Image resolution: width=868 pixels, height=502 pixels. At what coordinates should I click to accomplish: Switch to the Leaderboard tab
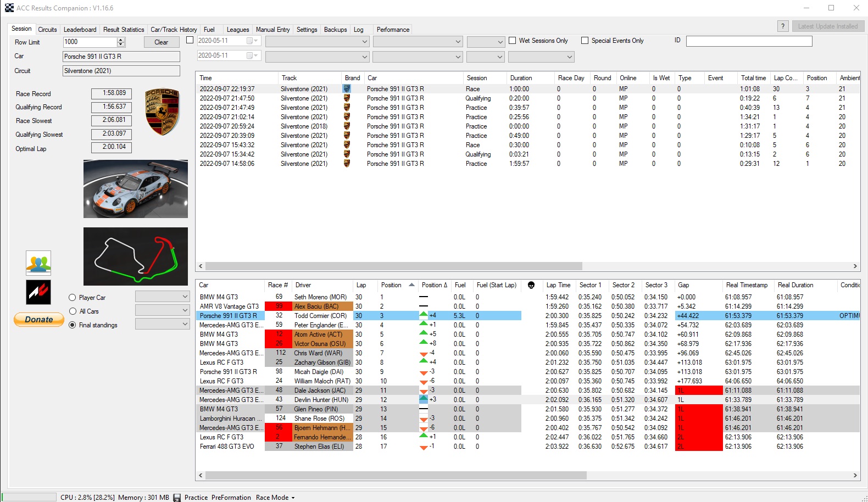tap(80, 30)
